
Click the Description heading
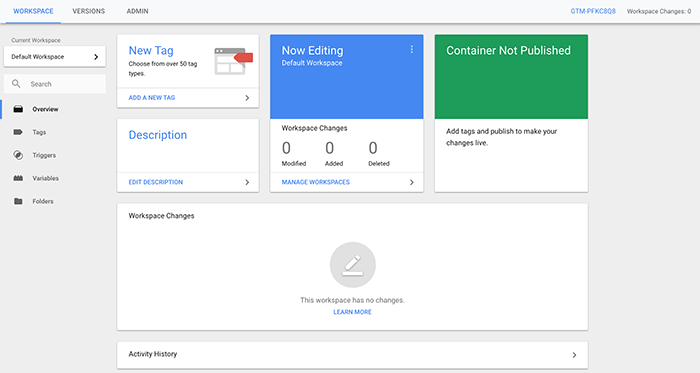click(158, 135)
